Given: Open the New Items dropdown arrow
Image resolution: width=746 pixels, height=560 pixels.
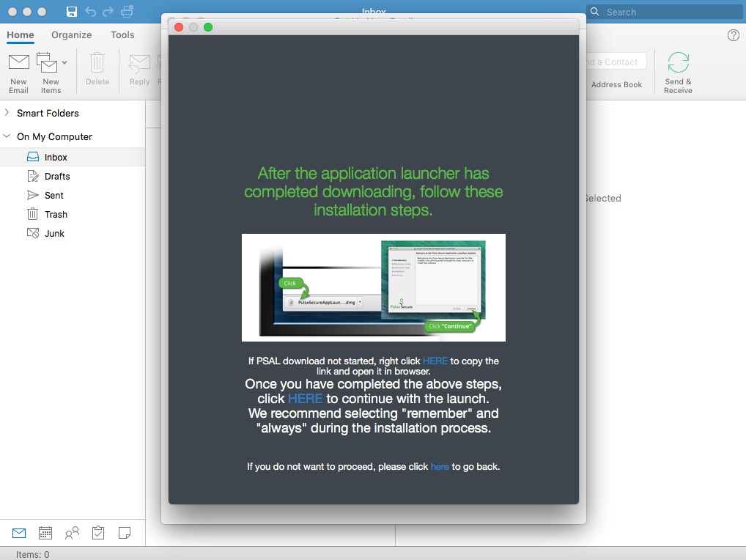Looking at the screenshot, I should pos(64,62).
